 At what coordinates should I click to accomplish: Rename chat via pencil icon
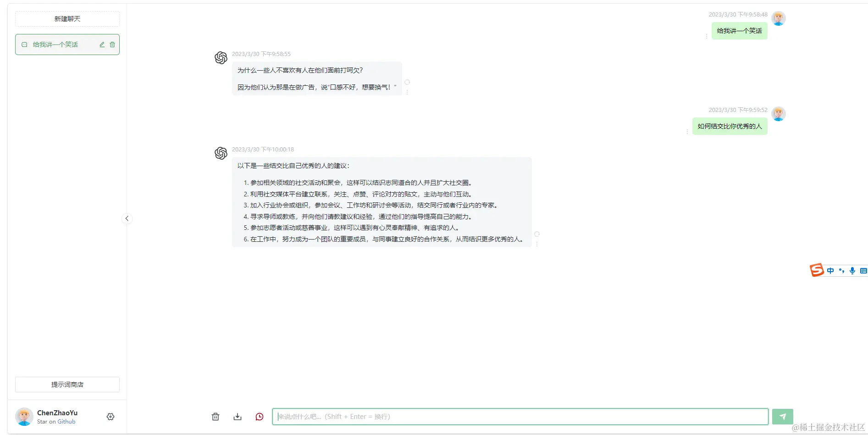(x=102, y=45)
